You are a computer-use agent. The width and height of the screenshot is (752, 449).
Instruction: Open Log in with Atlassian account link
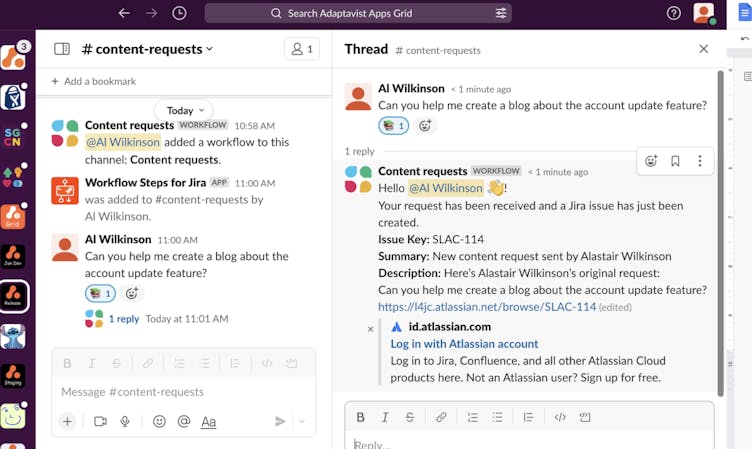[x=464, y=344]
